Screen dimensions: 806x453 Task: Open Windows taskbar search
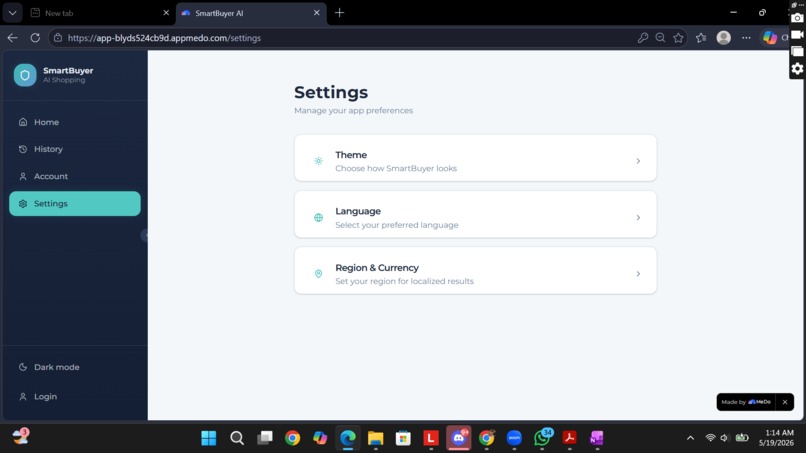237,438
